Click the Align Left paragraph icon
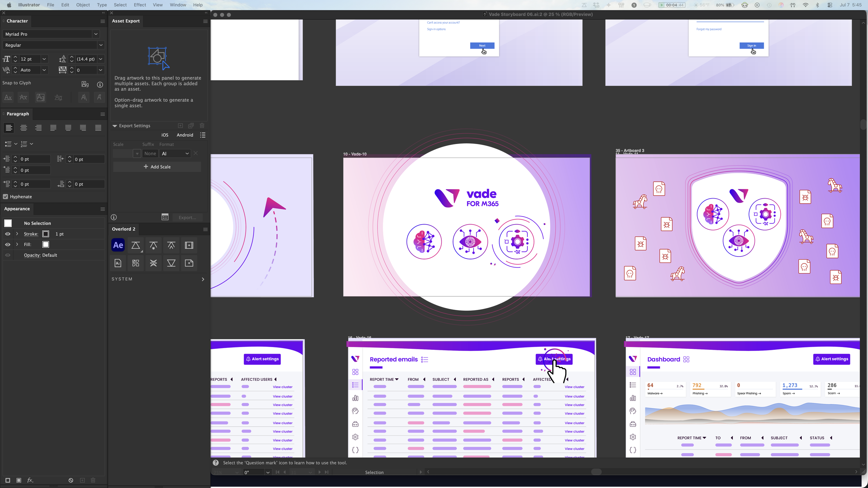868x488 pixels. pos(9,128)
